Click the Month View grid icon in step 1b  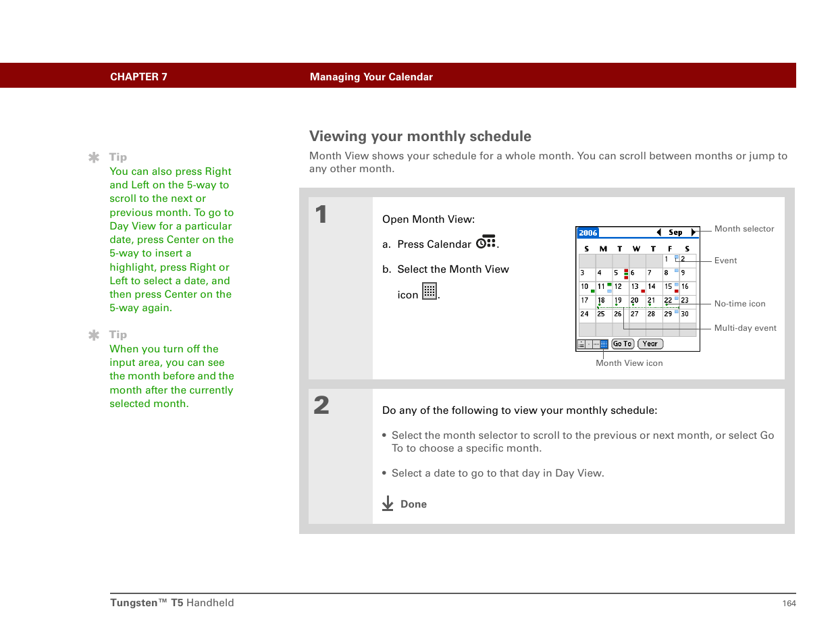pyautogui.click(x=429, y=291)
